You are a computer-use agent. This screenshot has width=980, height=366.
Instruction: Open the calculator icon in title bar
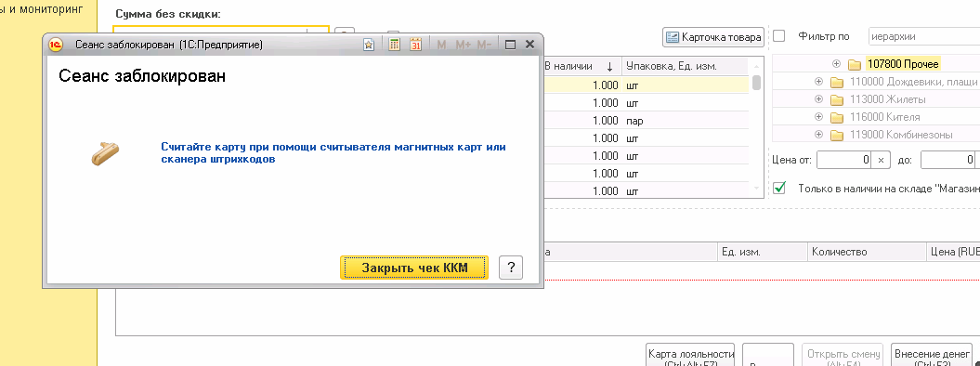(395, 45)
